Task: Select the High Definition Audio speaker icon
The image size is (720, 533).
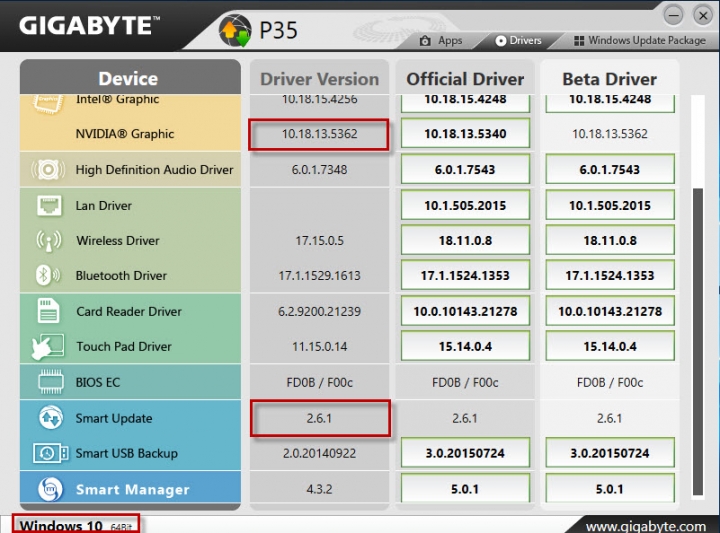Action: (48, 169)
